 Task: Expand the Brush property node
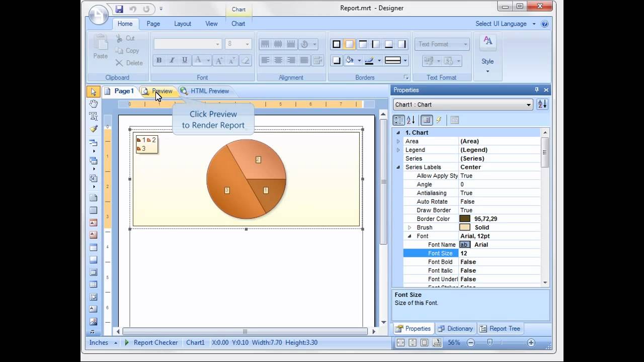(410, 227)
